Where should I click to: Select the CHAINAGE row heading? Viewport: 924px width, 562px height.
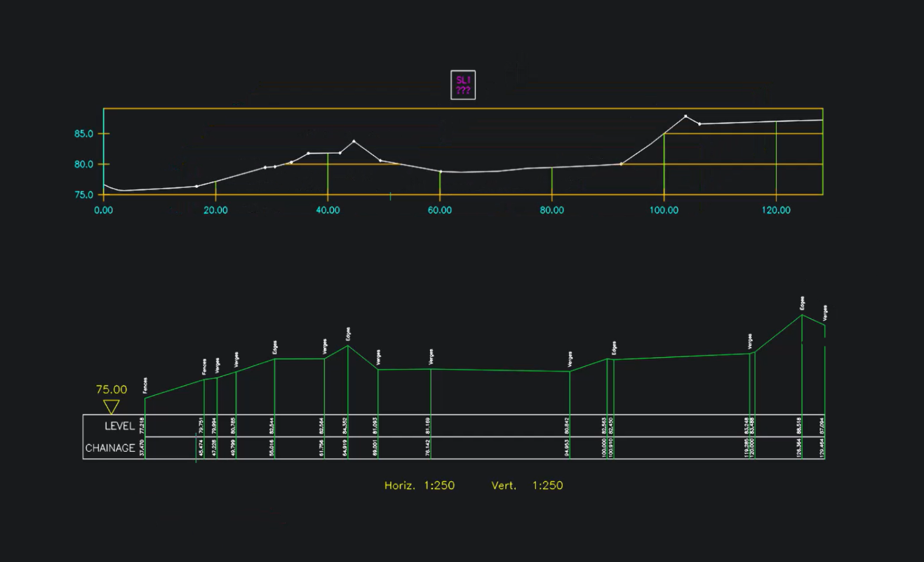[110, 448]
